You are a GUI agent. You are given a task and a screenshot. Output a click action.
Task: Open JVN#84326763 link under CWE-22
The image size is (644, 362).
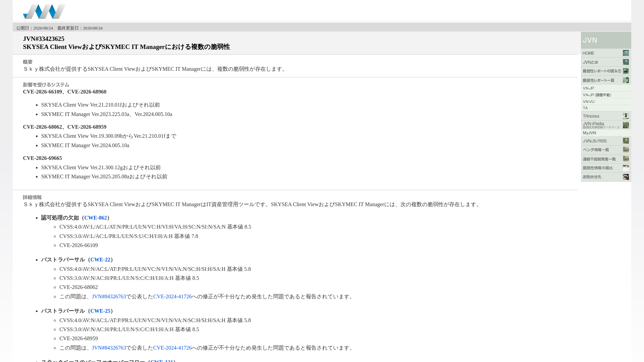pos(109,297)
